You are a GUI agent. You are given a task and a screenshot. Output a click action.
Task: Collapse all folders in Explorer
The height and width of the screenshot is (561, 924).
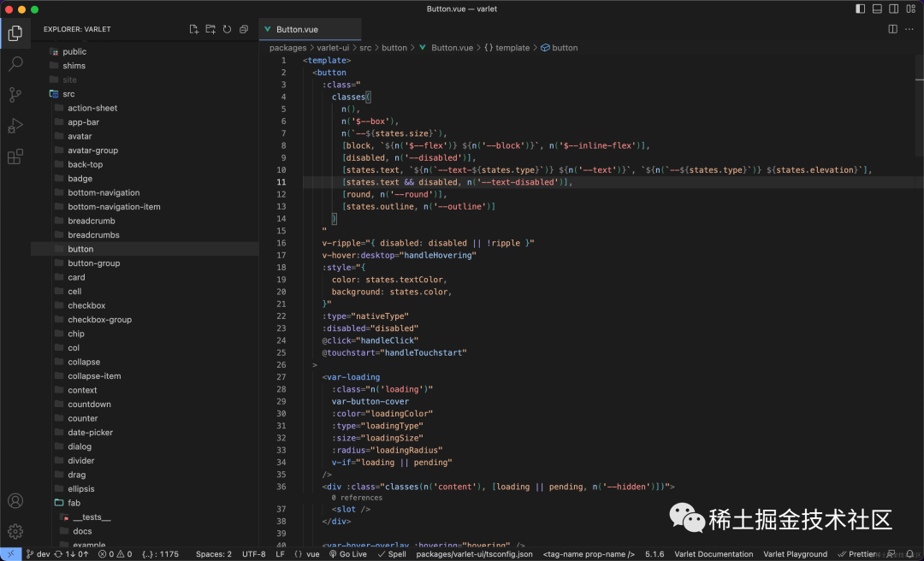[243, 29]
